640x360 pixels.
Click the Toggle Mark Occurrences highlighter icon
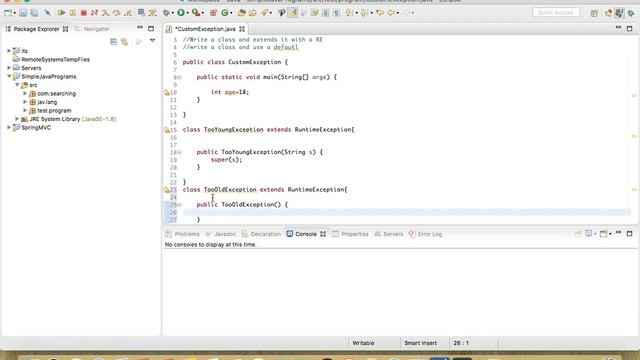click(x=293, y=13)
